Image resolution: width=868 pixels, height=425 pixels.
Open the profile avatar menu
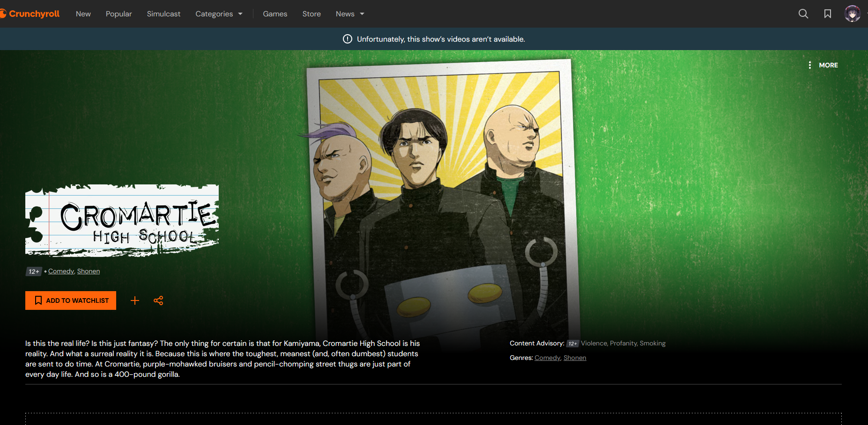point(852,14)
